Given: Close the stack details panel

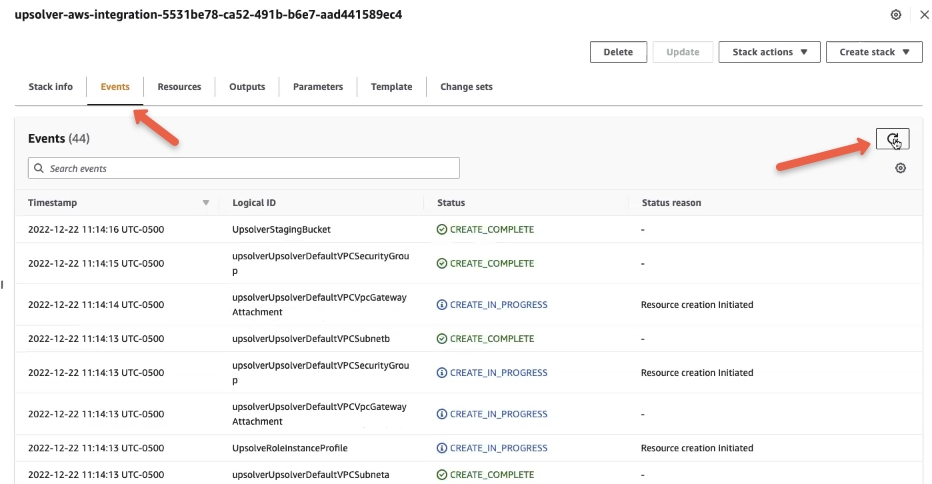Looking at the screenshot, I should (922, 15).
